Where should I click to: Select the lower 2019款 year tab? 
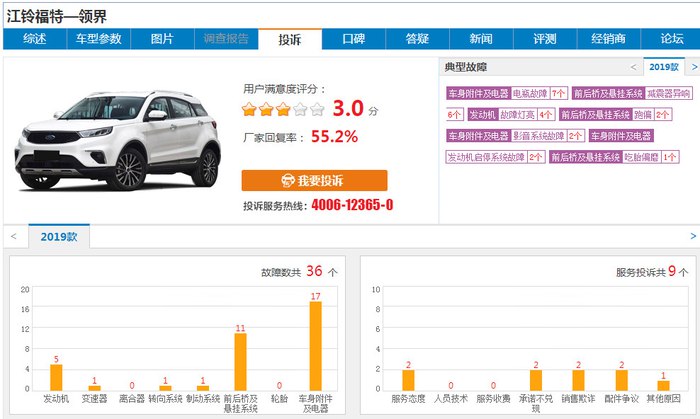coord(59,236)
